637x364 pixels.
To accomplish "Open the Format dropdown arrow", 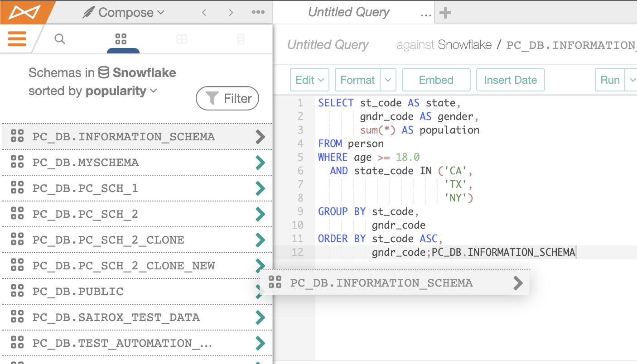I will coord(388,80).
